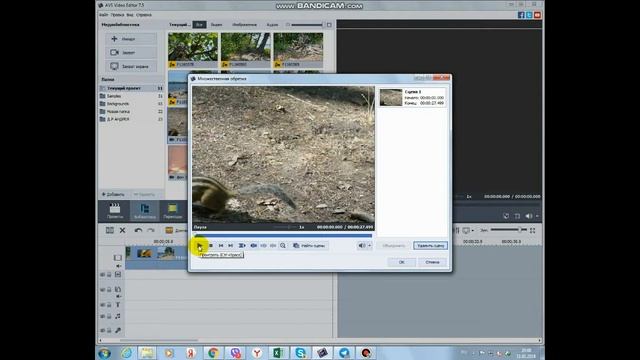Screen dimensions: 640x360
Task: Click the blue mark-in cut icon
Action: point(253,246)
